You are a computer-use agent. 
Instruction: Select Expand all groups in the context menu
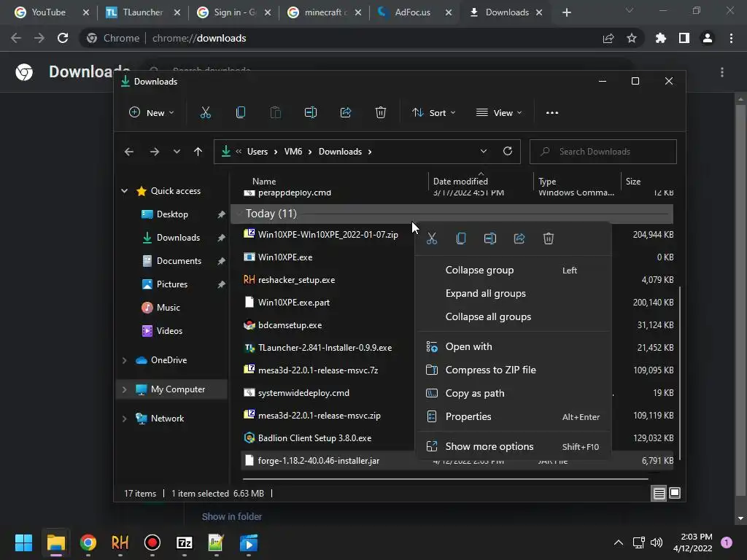coord(513,293)
